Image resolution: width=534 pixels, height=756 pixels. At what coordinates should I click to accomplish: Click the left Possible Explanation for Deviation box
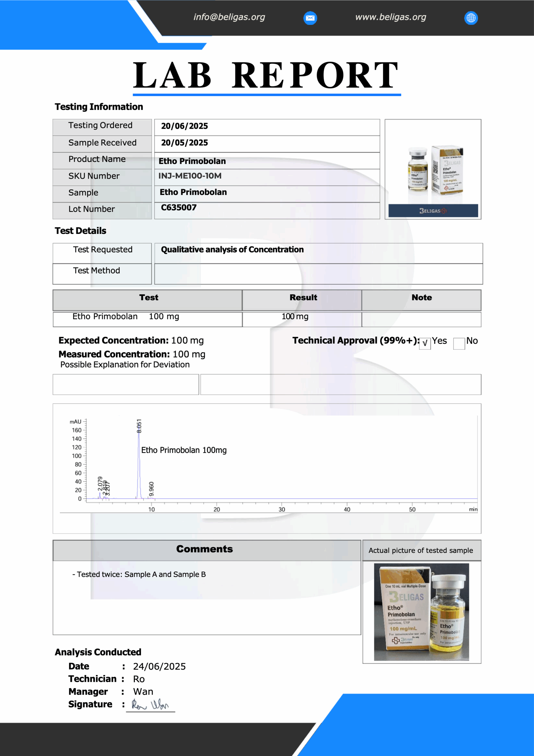click(126, 384)
